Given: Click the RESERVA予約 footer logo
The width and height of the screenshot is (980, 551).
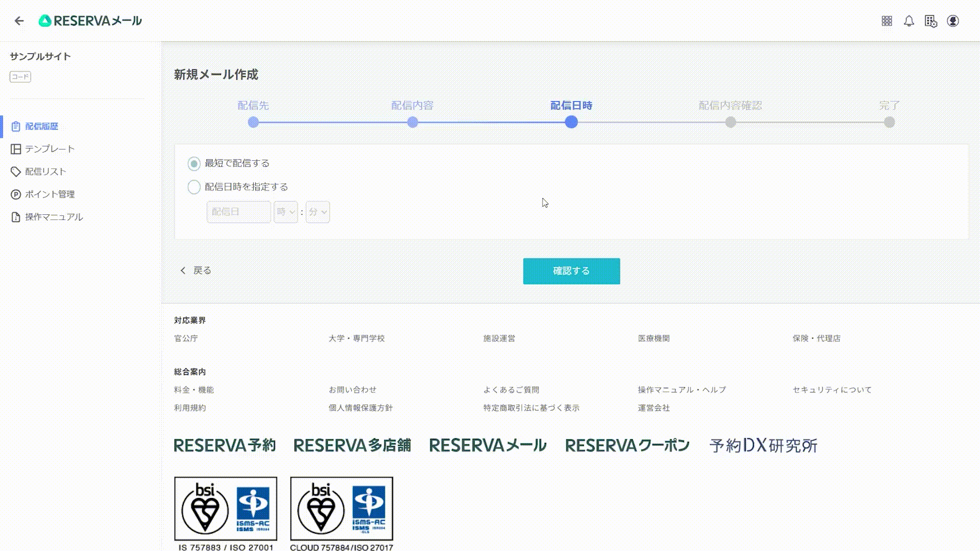Looking at the screenshot, I should [x=225, y=445].
